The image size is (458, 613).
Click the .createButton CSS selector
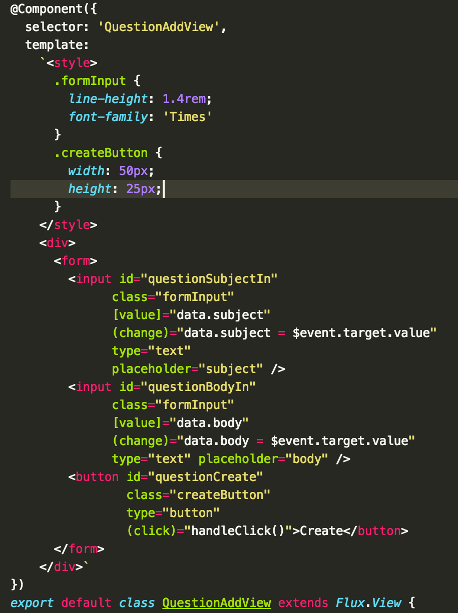(x=101, y=153)
